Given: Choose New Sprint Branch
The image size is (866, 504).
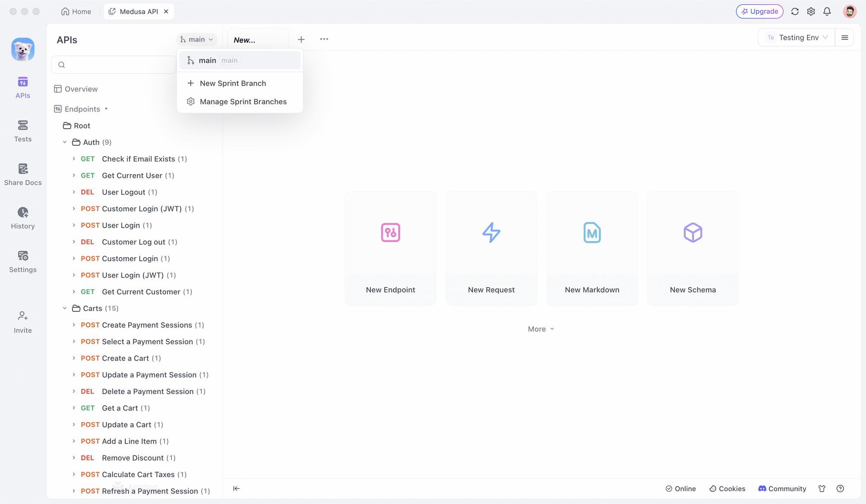Looking at the screenshot, I should point(239,83).
